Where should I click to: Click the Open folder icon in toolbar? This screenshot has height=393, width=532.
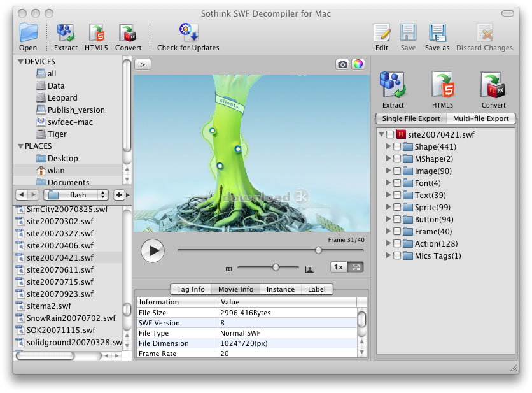28,32
